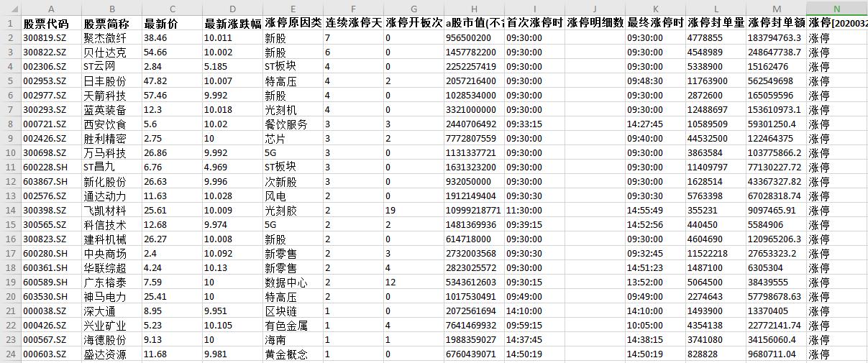Click header cell 最新价
The image size is (868, 363).
tap(172, 23)
